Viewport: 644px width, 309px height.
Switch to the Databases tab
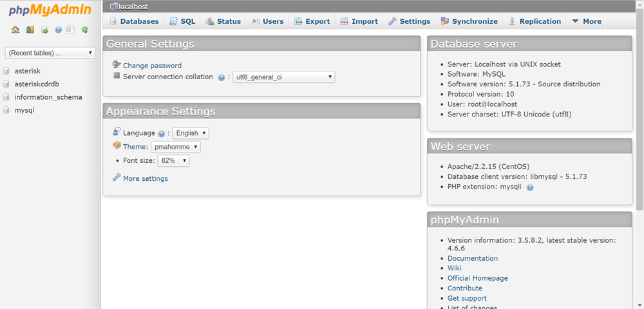[133, 21]
